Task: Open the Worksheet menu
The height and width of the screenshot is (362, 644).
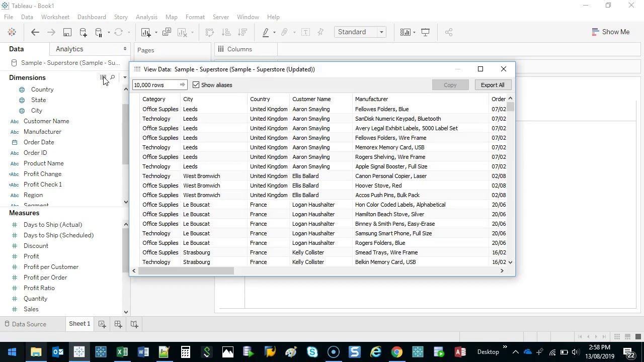Action: pyautogui.click(x=55, y=17)
